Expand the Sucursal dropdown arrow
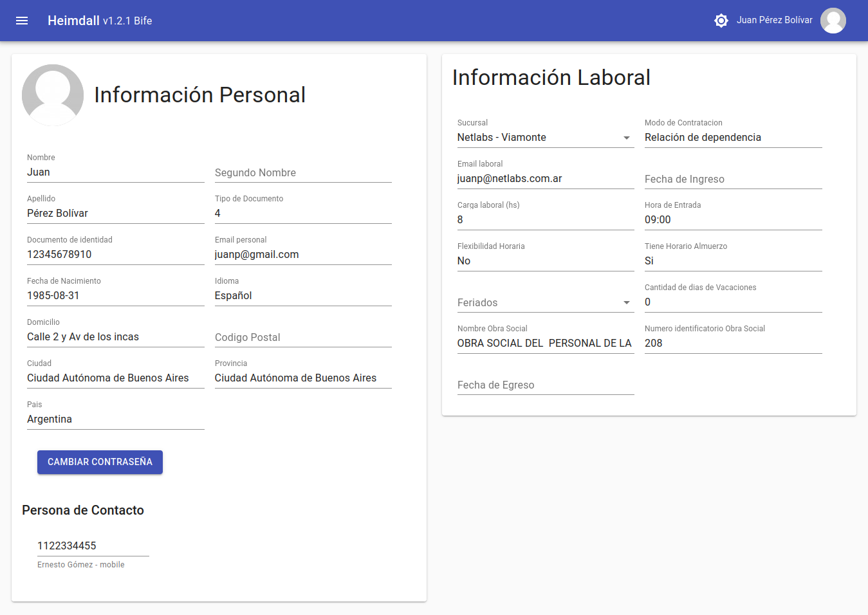This screenshot has width=868, height=615. [x=626, y=138]
